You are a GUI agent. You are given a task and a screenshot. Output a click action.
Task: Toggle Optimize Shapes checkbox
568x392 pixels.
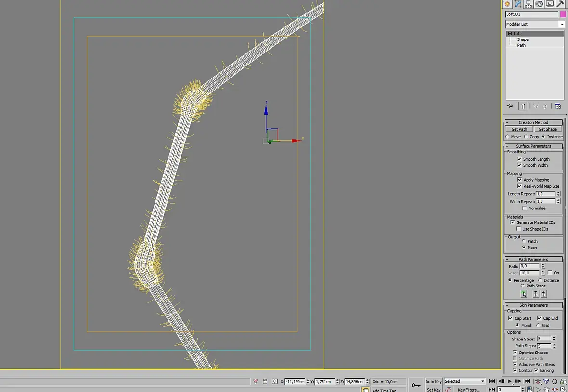point(515,352)
